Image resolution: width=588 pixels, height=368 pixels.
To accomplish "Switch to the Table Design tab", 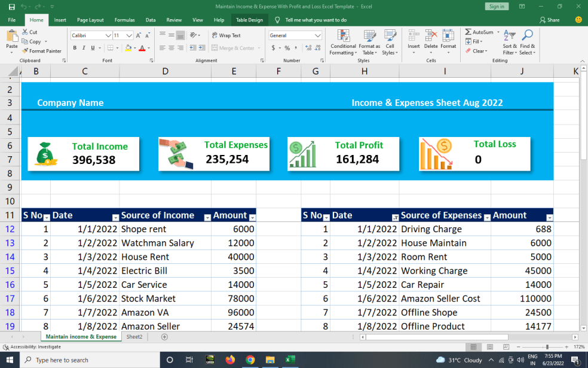I will pos(249,19).
